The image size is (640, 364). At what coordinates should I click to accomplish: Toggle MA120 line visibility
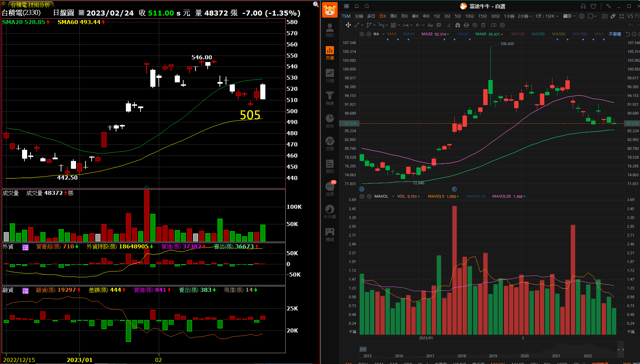(518, 34)
